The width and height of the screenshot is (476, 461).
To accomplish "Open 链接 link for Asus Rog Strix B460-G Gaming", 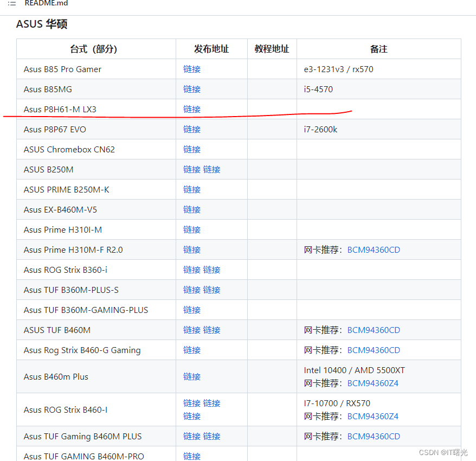I will tap(192, 350).
